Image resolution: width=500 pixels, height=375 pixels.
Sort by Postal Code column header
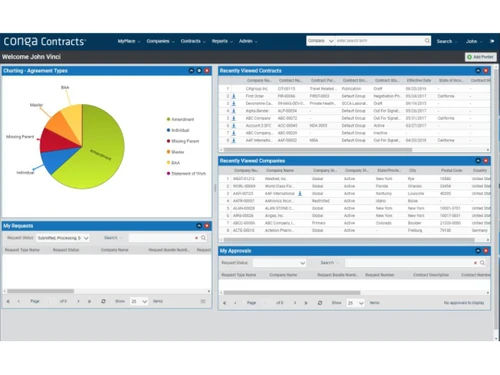point(451,170)
